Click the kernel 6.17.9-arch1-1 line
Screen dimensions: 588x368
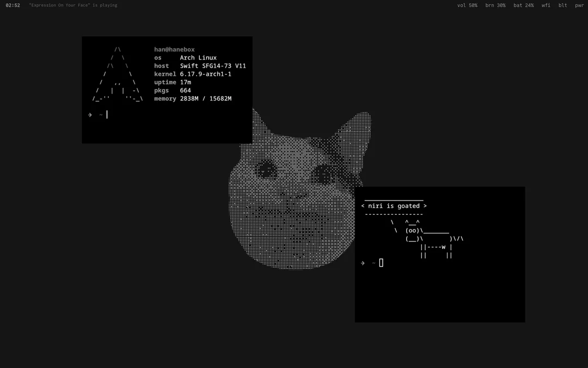193,74
